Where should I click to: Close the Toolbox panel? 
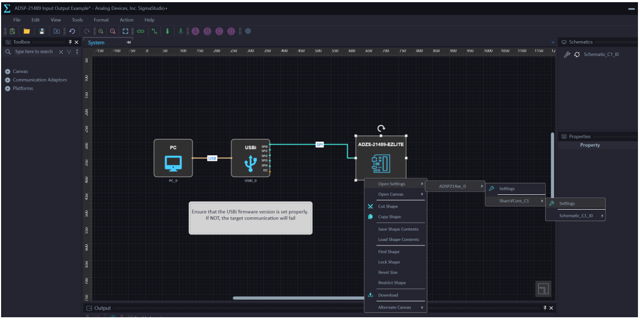pos(76,42)
